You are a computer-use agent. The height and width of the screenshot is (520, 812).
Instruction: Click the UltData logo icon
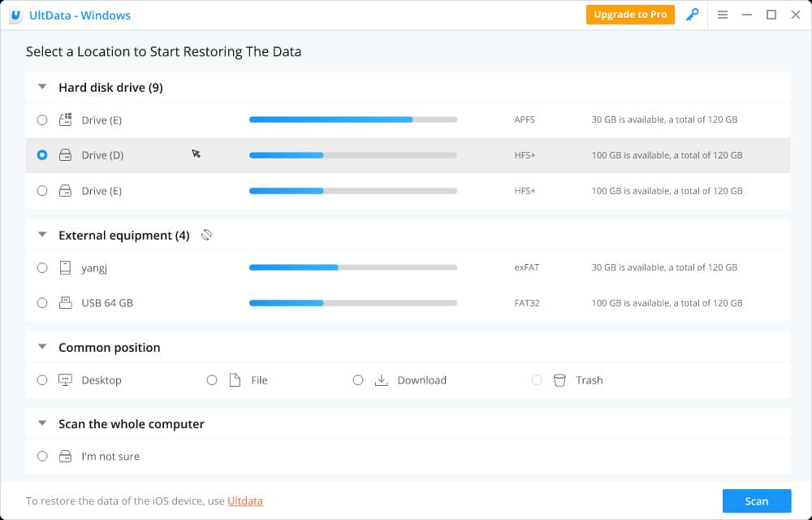pyautogui.click(x=16, y=15)
